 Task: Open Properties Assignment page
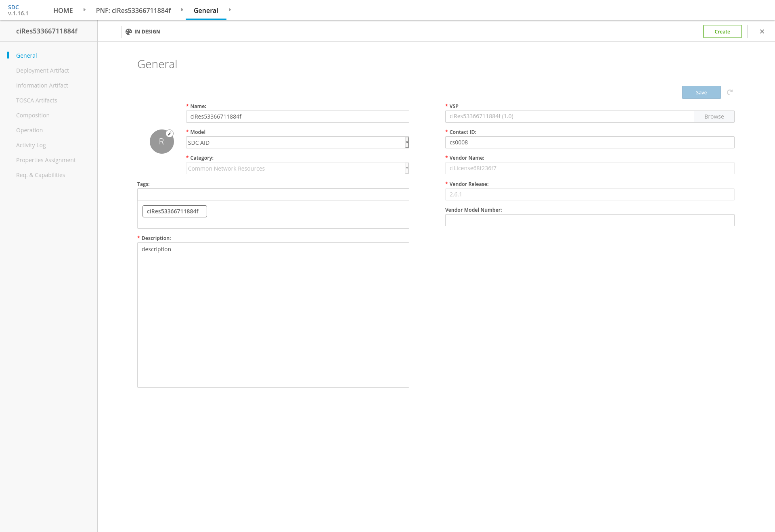click(x=46, y=160)
